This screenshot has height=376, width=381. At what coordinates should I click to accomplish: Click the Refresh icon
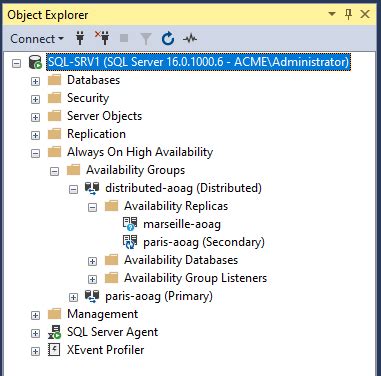(x=168, y=39)
